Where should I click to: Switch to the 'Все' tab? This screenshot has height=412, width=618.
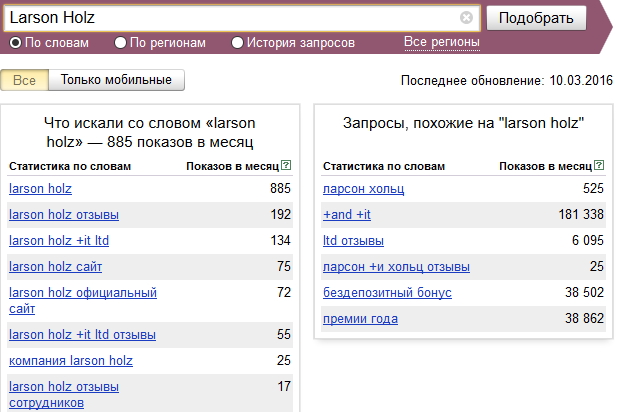[x=24, y=80]
